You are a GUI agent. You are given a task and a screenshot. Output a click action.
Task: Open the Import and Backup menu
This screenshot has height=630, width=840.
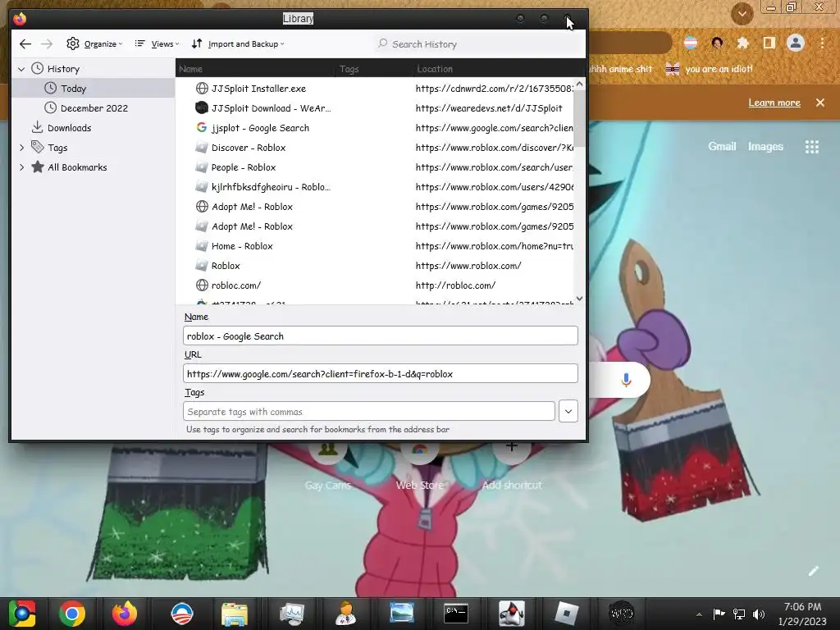pos(239,44)
